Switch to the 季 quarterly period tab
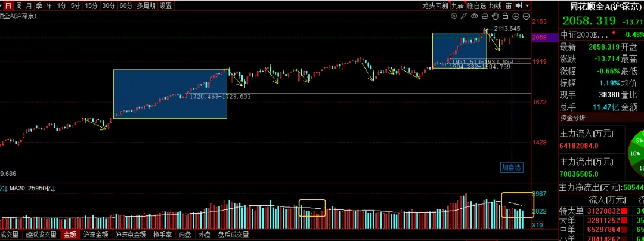The width and height of the screenshot is (644, 241). coord(39,6)
